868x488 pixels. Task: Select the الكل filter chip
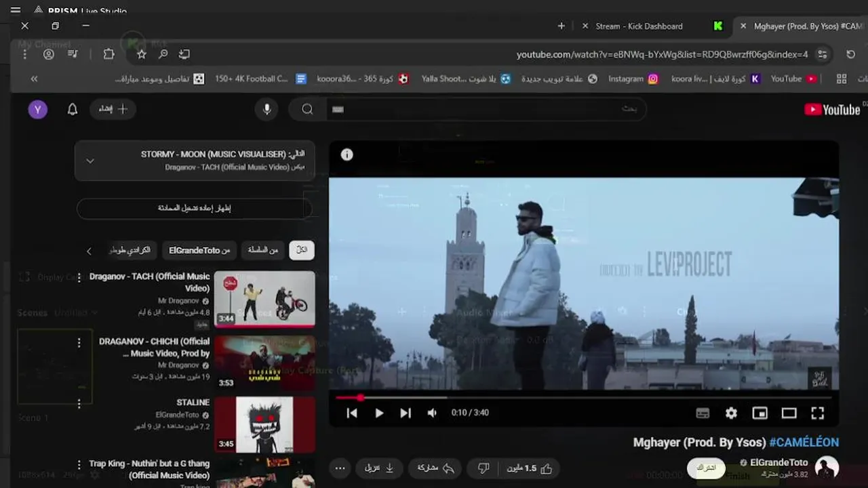[302, 250]
